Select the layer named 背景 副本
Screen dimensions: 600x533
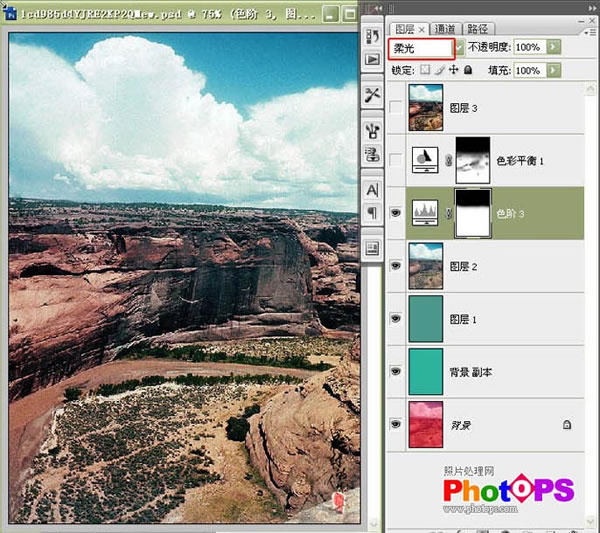pos(471,372)
